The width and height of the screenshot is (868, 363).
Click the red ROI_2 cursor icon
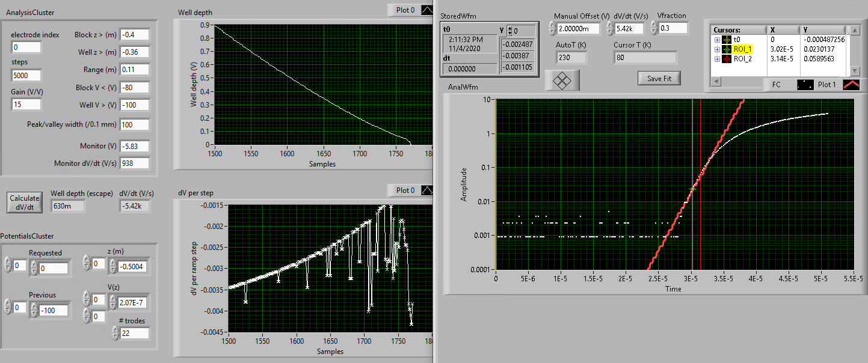(727, 59)
